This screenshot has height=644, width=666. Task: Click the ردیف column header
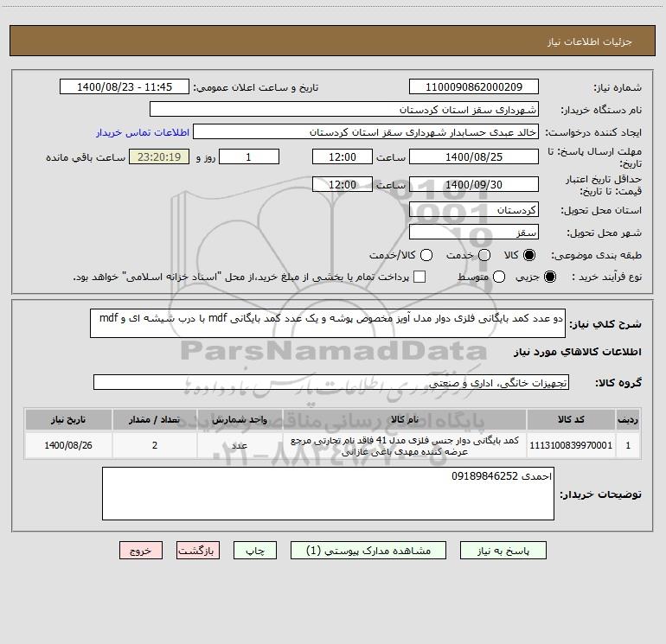click(x=628, y=420)
